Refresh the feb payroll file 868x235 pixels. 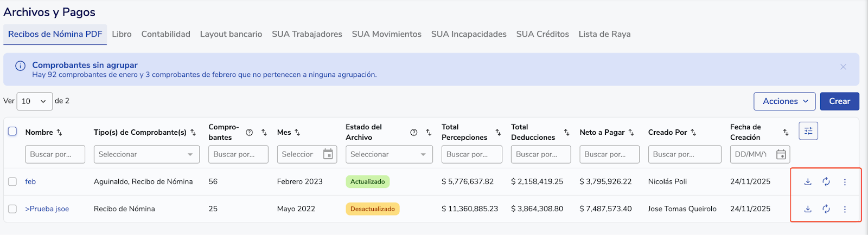(x=826, y=182)
